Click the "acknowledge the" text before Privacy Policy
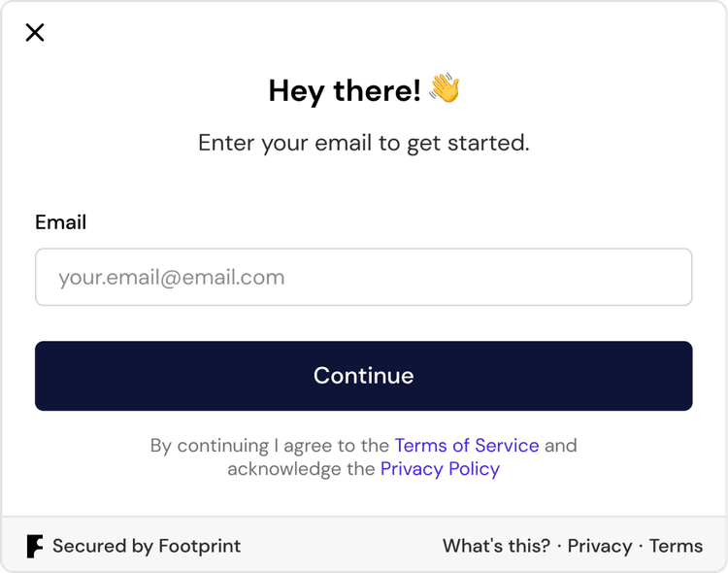 click(x=301, y=469)
